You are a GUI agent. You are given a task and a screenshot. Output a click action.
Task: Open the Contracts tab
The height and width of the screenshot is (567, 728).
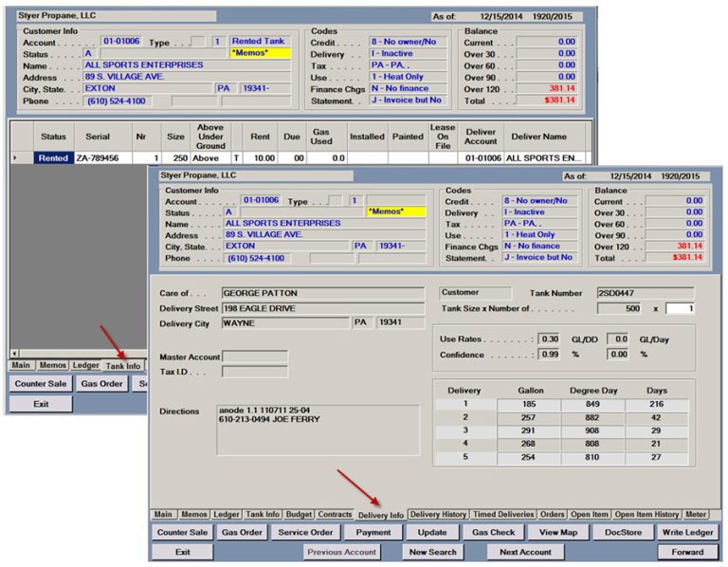click(x=335, y=515)
